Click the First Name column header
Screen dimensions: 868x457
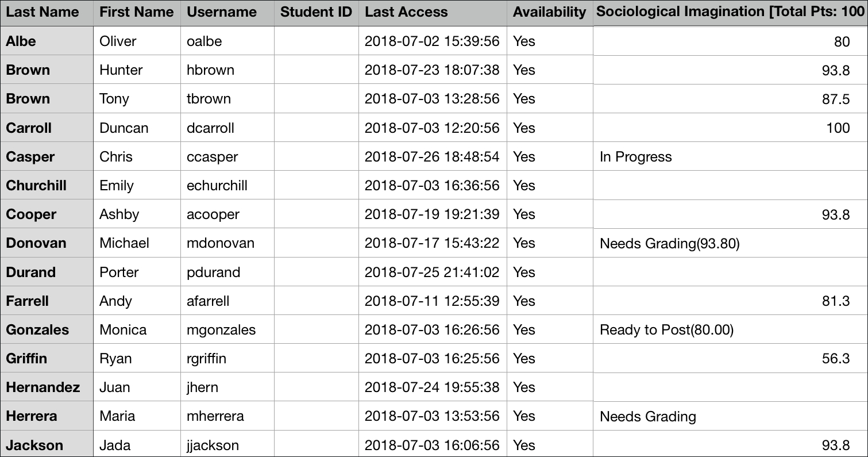pos(137,12)
